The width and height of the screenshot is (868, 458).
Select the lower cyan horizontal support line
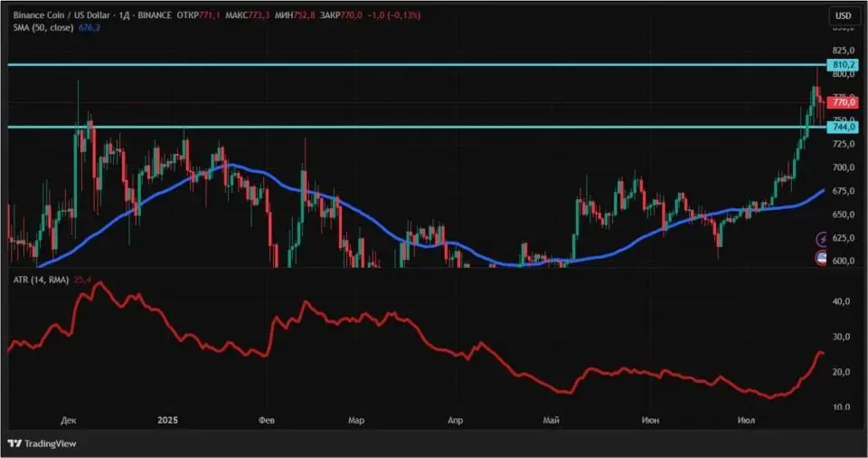[415, 127]
